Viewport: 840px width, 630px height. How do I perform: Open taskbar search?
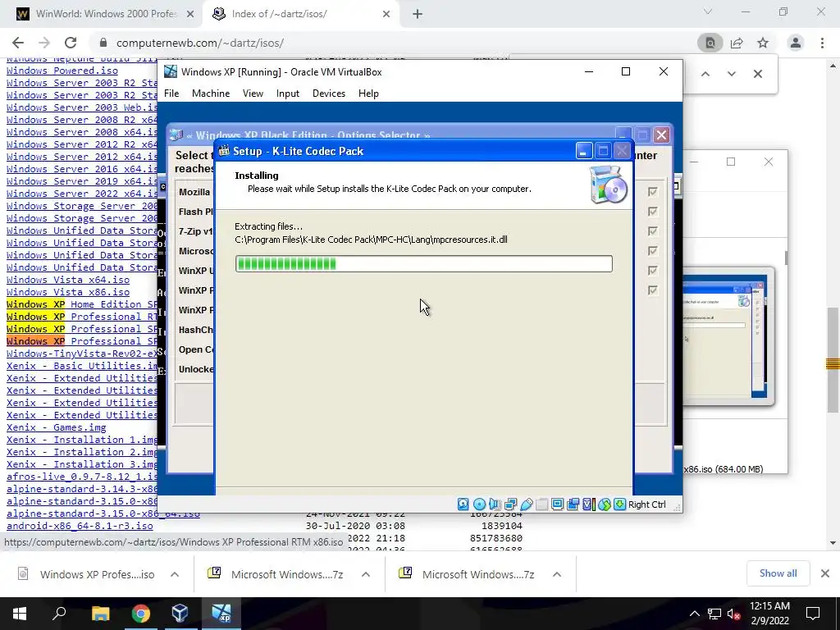pos(59,614)
